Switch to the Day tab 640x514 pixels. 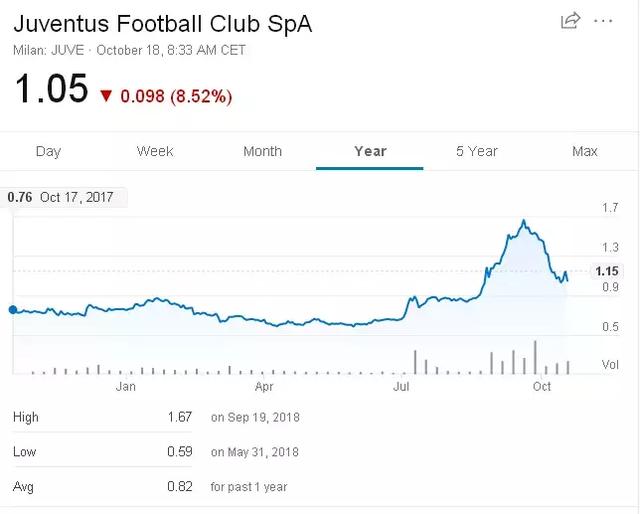coord(49,151)
